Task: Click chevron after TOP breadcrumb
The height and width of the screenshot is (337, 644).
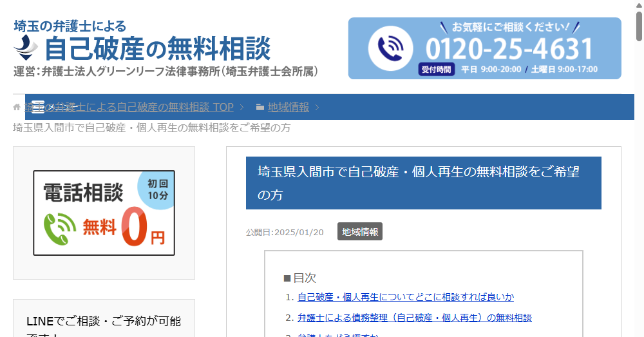Action: click(x=241, y=107)
